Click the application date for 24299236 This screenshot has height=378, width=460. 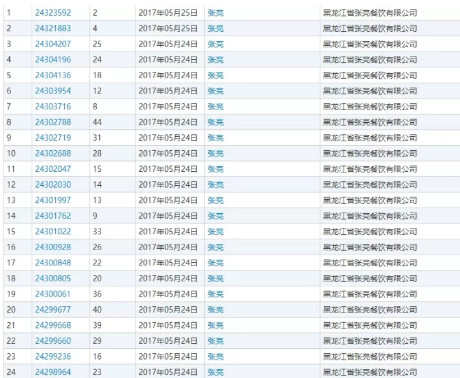tap(168, 357)
